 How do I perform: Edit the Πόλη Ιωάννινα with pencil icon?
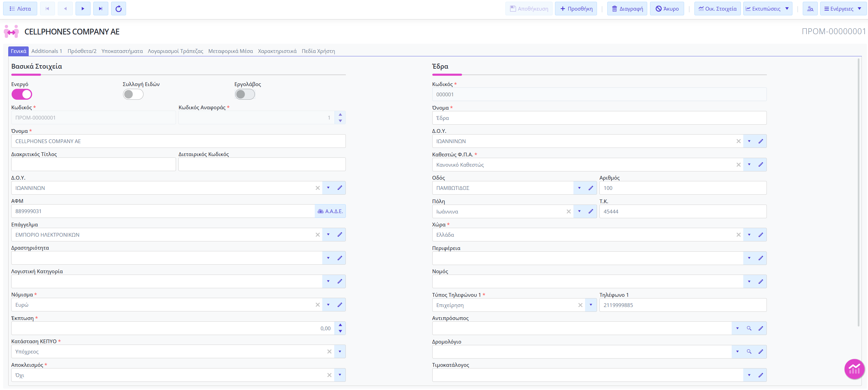pyautogui.click(x=591, y=211)
